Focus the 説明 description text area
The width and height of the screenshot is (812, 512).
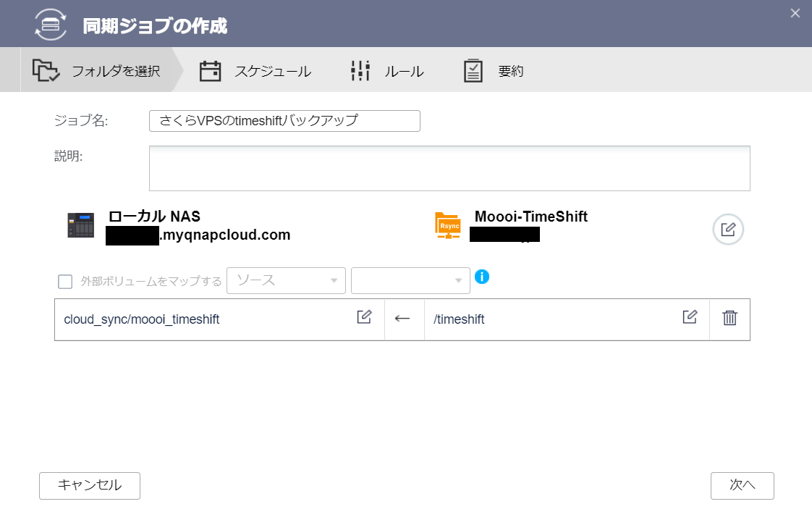(x=449, y=169)
